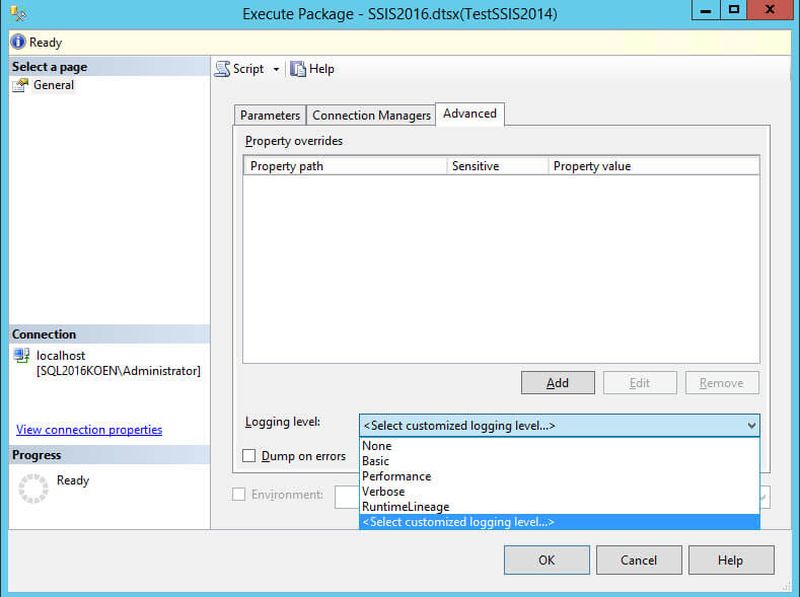Open the Logging level dropdown

coord(752,425)
